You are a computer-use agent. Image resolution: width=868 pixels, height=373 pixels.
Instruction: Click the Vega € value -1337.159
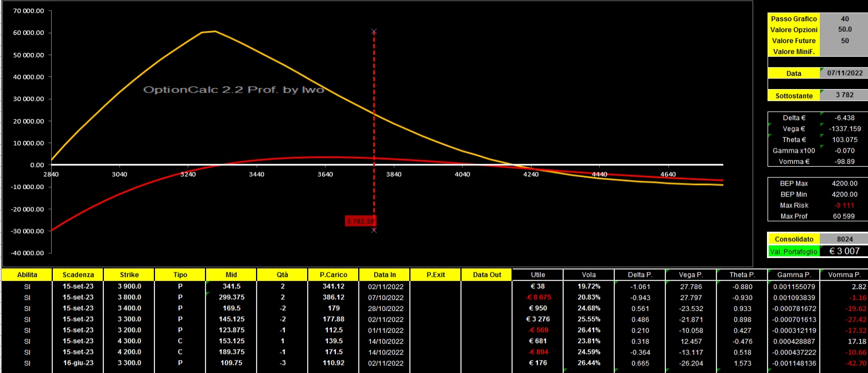point(844,129)
